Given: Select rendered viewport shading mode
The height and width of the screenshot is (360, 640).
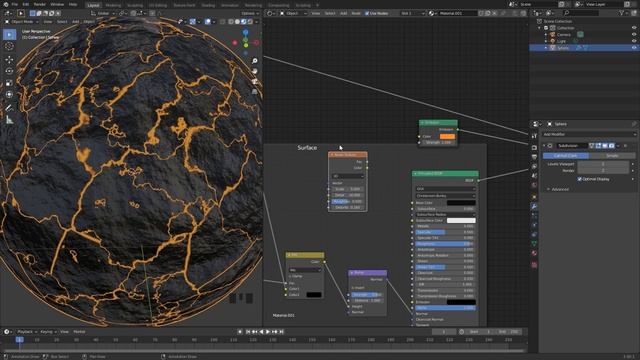Looking at the screenshot, I should coord(250,22).
